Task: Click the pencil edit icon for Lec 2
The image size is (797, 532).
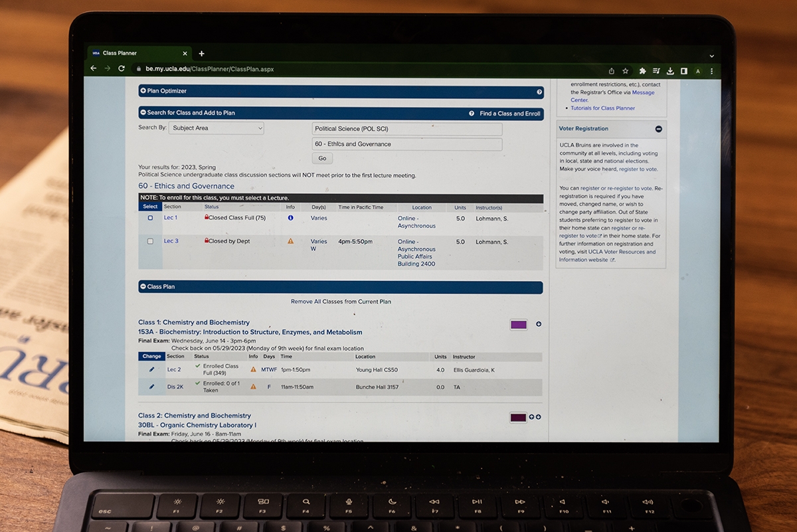Action: [x=151, y=369]
